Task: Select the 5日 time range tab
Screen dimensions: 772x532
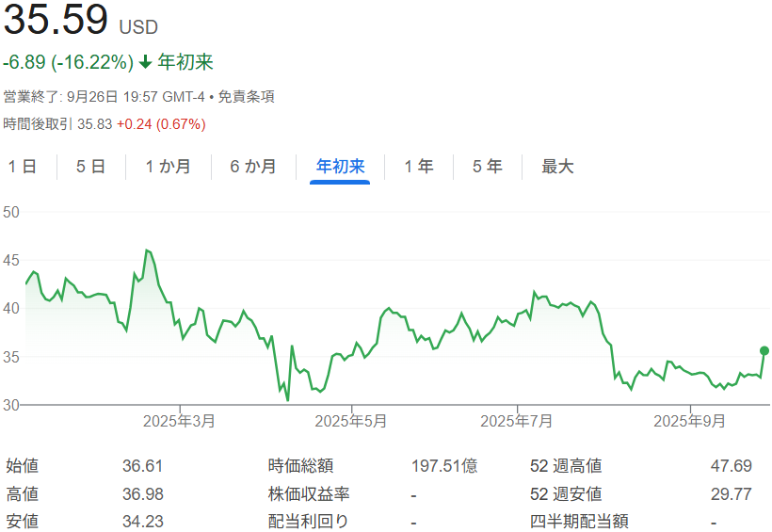Action: pos(90,167)
